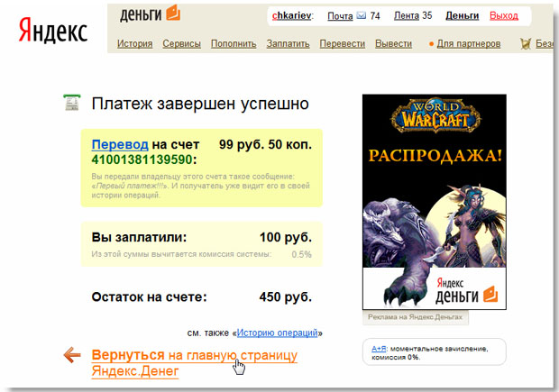This screenshot has height=392, width=559.
Task: Click the Выход logout link
Action: (x=504, y=16)
